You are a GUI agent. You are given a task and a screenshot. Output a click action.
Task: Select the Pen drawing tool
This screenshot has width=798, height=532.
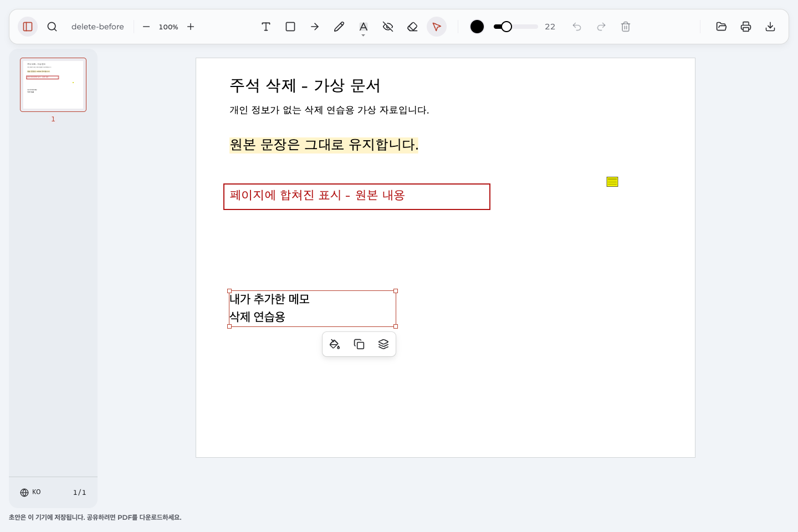pyautogui.click(x=339, y=27)
